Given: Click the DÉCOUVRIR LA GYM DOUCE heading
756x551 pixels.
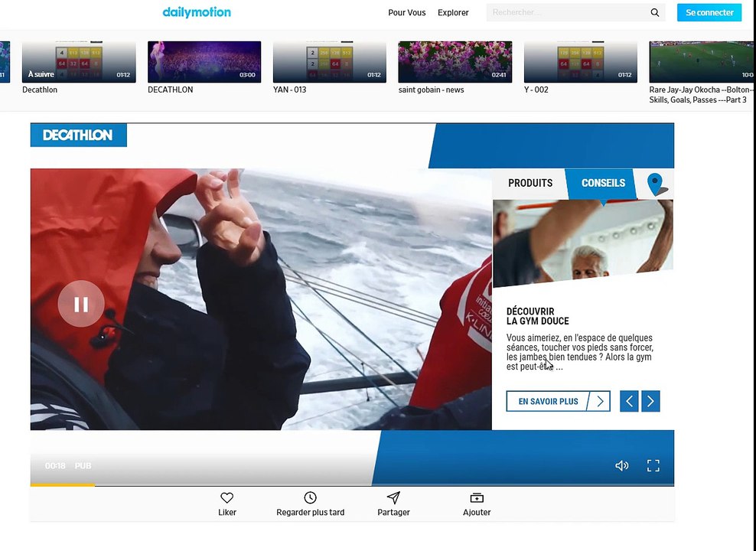Looking at the screenshot, I should pyautogui.click(x=538, y=316).
